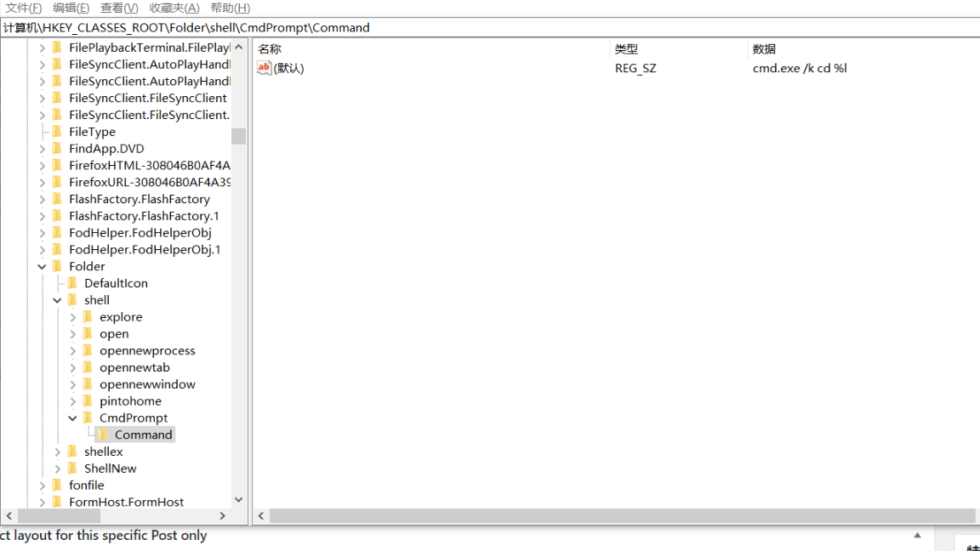Click the folder icon next to fonfile
980x551 pixels.
tap(57, 485)
